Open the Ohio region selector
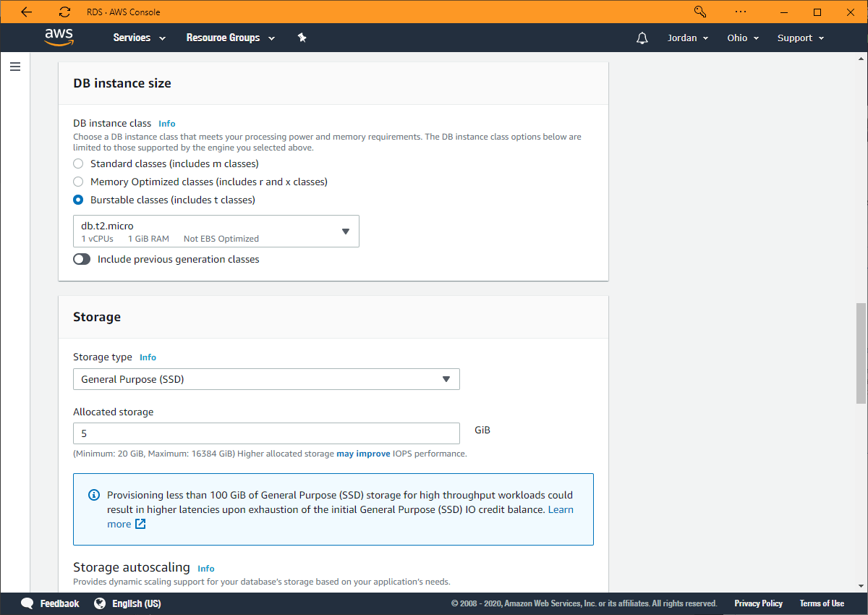 click(742, 38)
